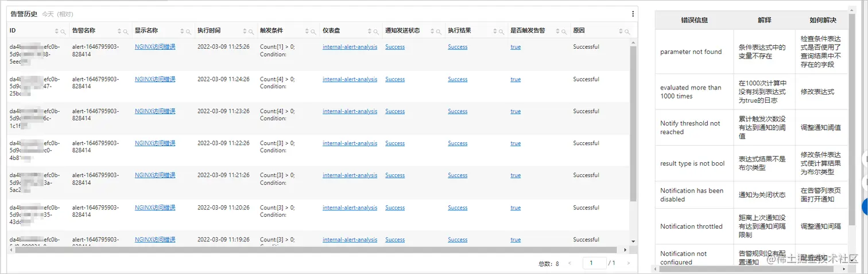Open search filter for 显示名称 column
The width and height of the screenshot is (868, 274).
(188, 32)
